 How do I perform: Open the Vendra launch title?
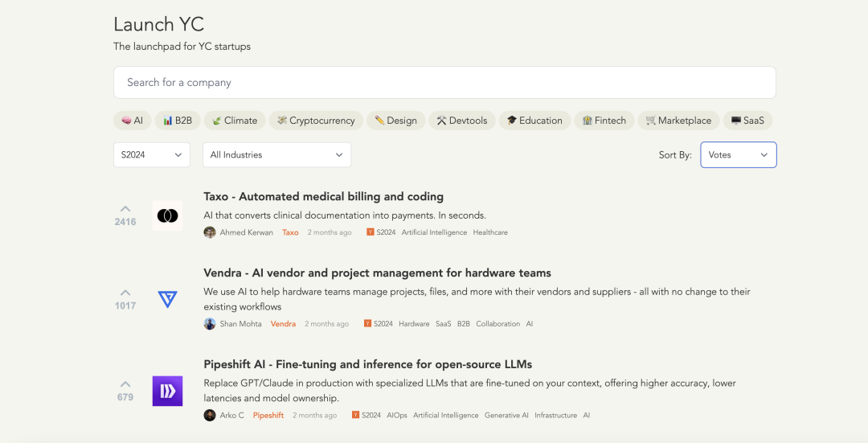(377, 273)
